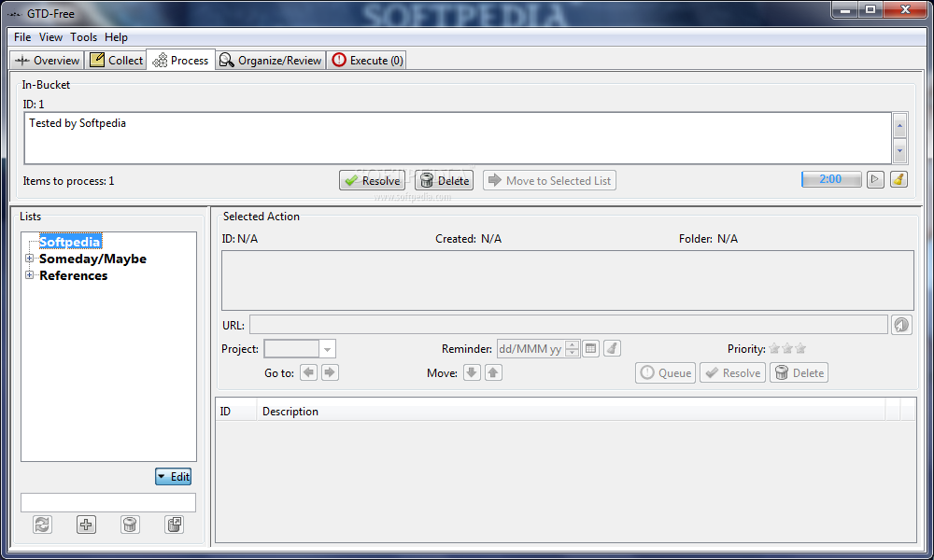
Task: Click In-Bucket scrollbar up arrow
Action: (x=899, y=126)
